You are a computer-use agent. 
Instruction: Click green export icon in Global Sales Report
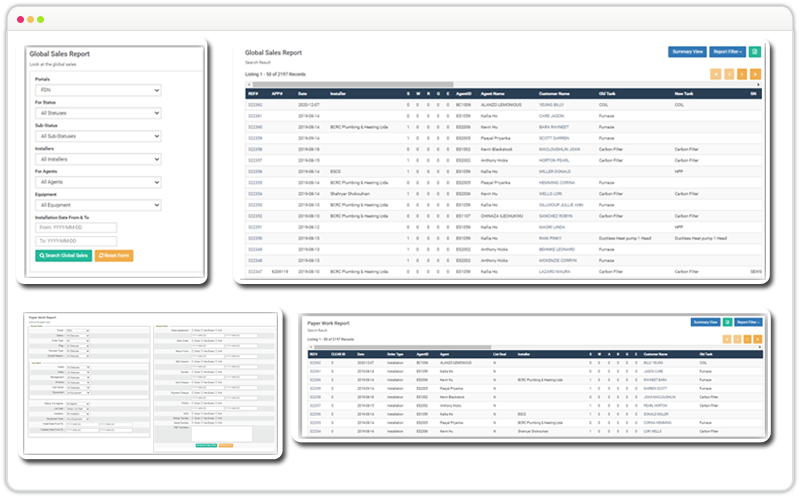(755, 51)
